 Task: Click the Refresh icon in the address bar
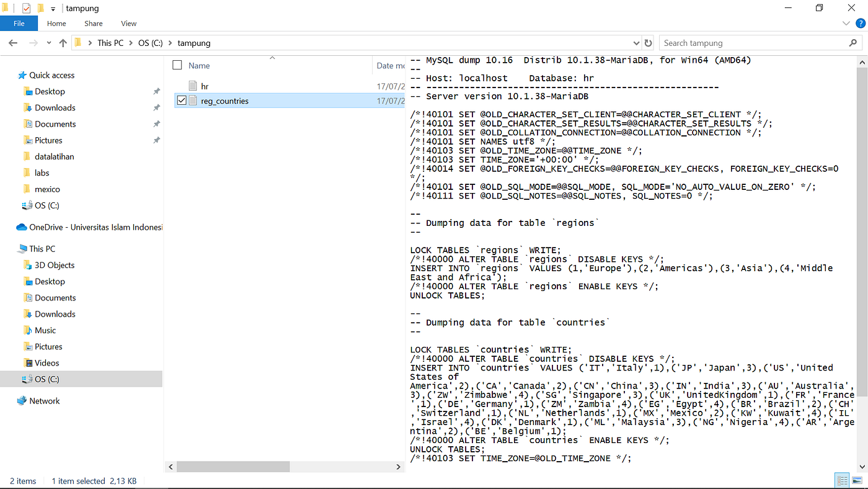(647, 43)
